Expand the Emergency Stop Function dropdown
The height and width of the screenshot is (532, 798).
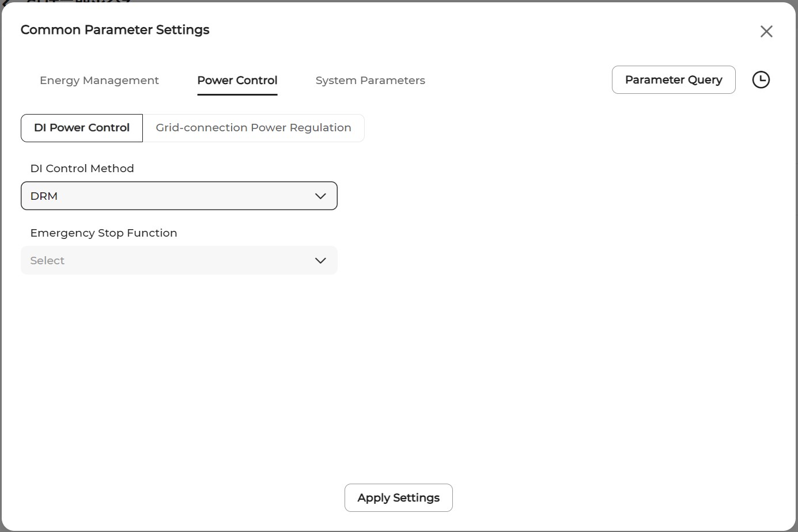pyautogui.click(x=179, y=260)
